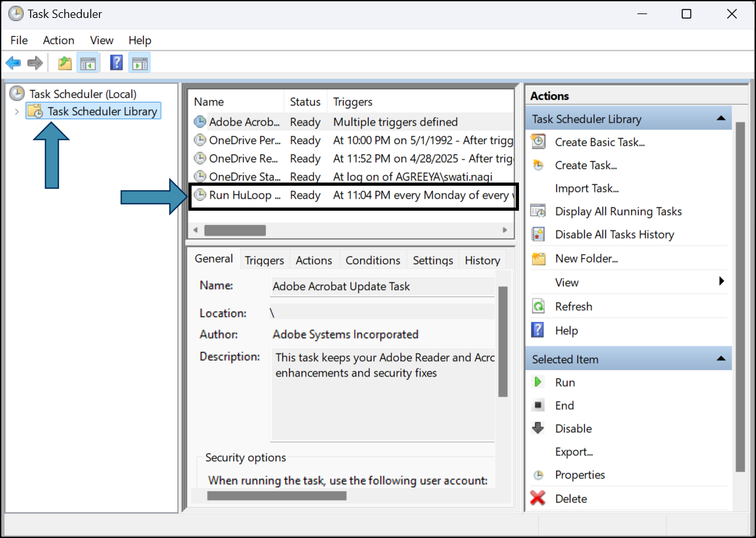Click the Create Basic Task icon
Screen dimensions: 756x538
click(538, 142)
